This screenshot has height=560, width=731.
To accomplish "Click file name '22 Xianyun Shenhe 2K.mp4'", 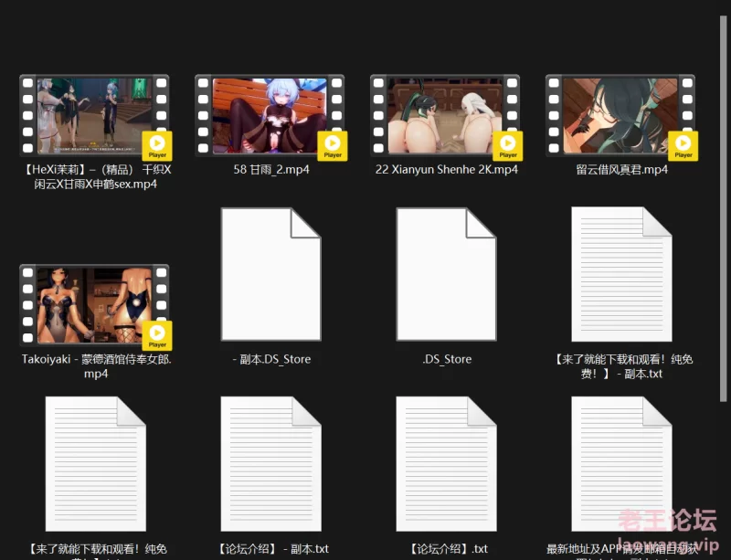I will 447,169.
